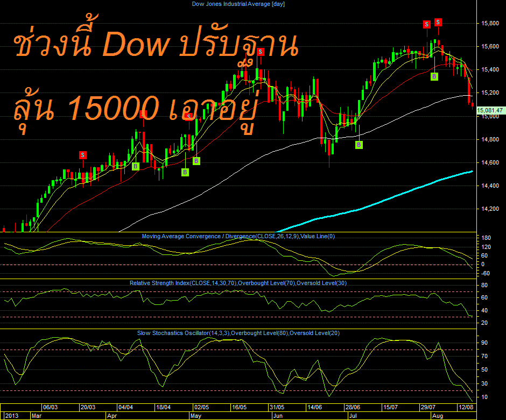Select the 15/07 date label
Viewport: 506px width, 420px height.
coord(390,407)
